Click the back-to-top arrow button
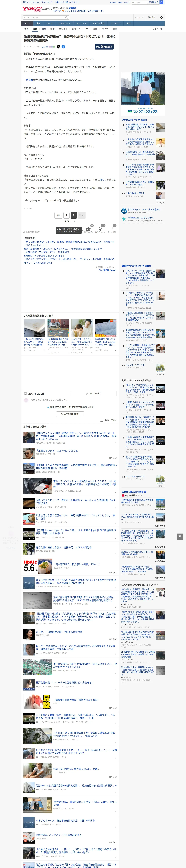 [180, 537]
